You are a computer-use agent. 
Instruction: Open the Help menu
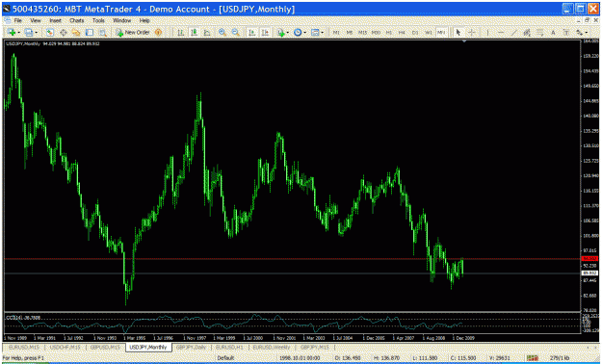(x=144, y=20)
